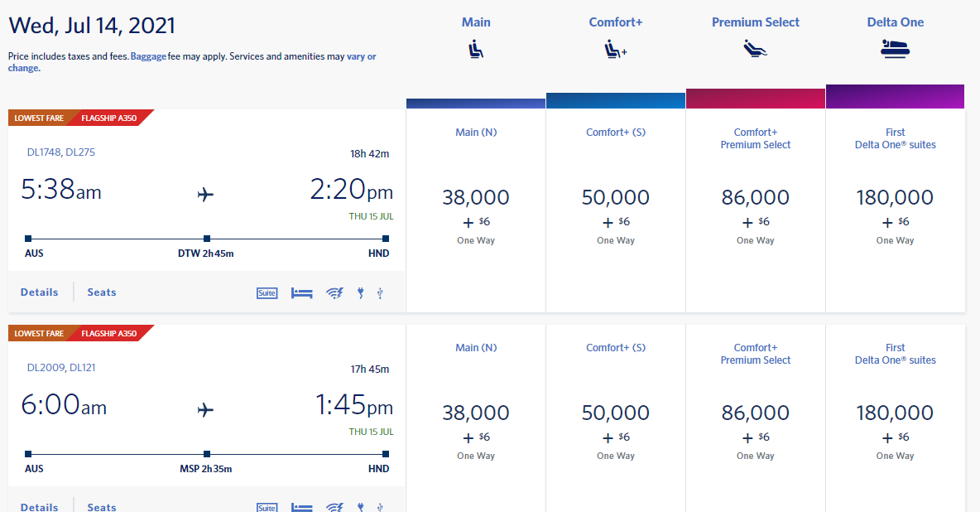Click the 1:45pm arrival time
The image size is (980, 512).
(x=353, y=404)
